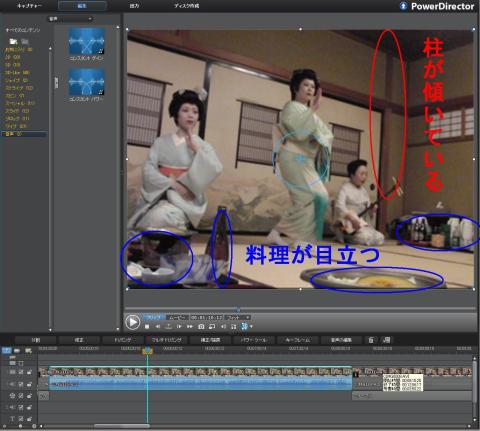480x431 pixels.
Task: Select the コンスタント パワー transition thumbnail
Action: pos(86,82)
